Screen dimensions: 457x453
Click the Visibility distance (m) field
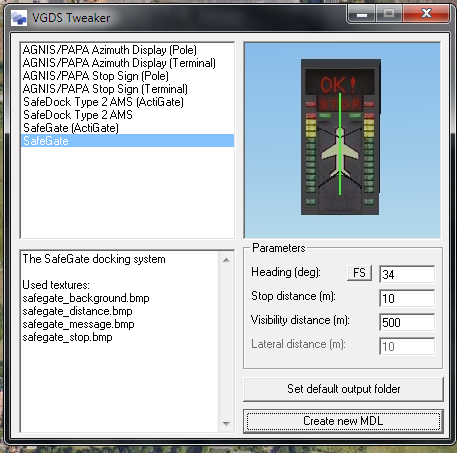coord(407,322)
